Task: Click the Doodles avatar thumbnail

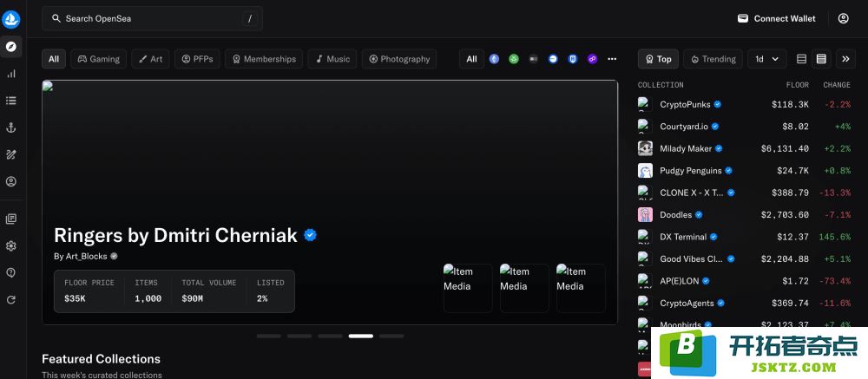Action: pos(645,215)
